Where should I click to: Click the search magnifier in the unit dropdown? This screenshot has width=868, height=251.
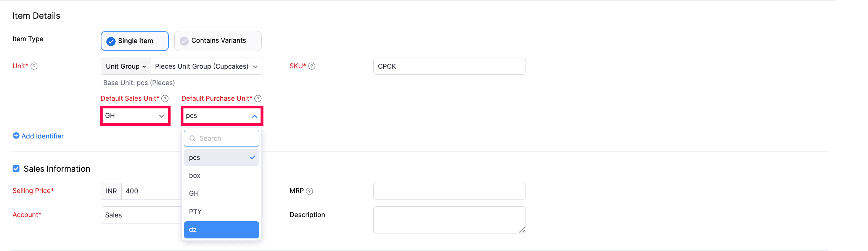tap(193, 138)
